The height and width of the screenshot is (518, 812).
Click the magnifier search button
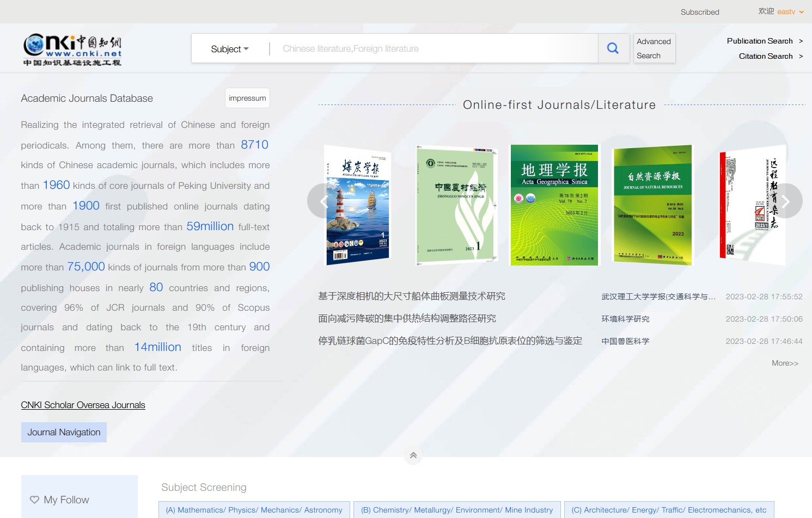coord(613,48)
